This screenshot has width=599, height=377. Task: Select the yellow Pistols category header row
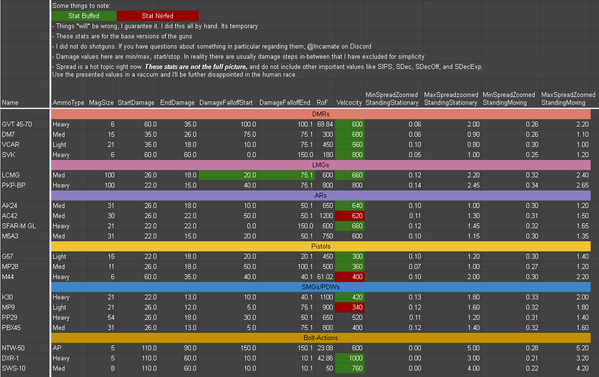321,246
